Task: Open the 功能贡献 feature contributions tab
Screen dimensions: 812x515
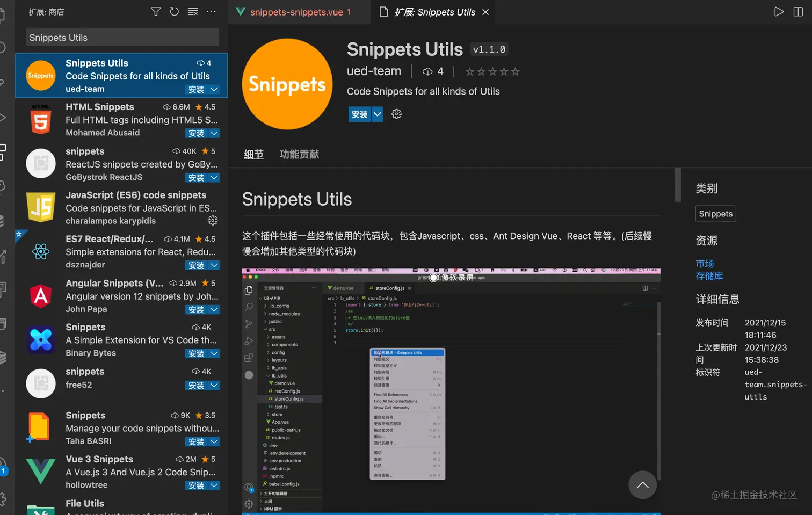Action: click(299, 155)
